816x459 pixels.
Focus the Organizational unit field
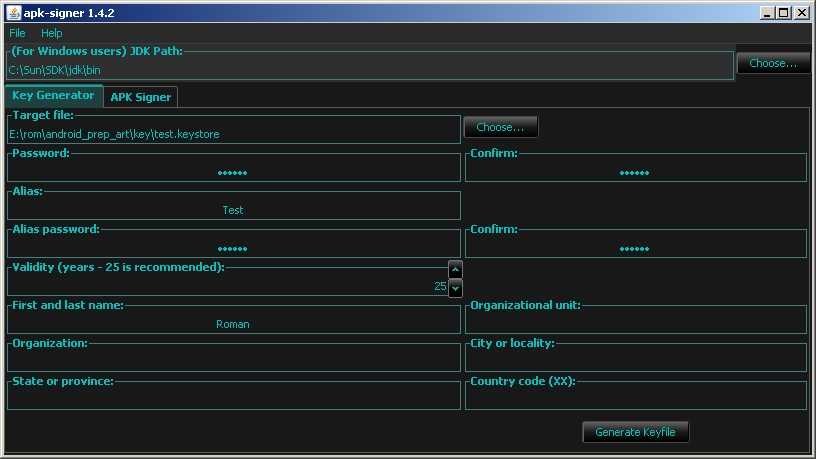[634, 324]
